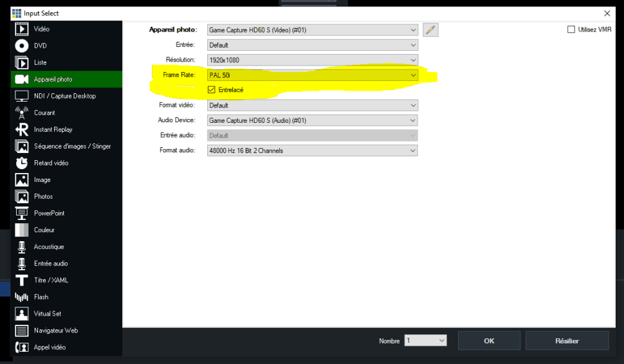Select the DVD input icon

click(22, 46)
